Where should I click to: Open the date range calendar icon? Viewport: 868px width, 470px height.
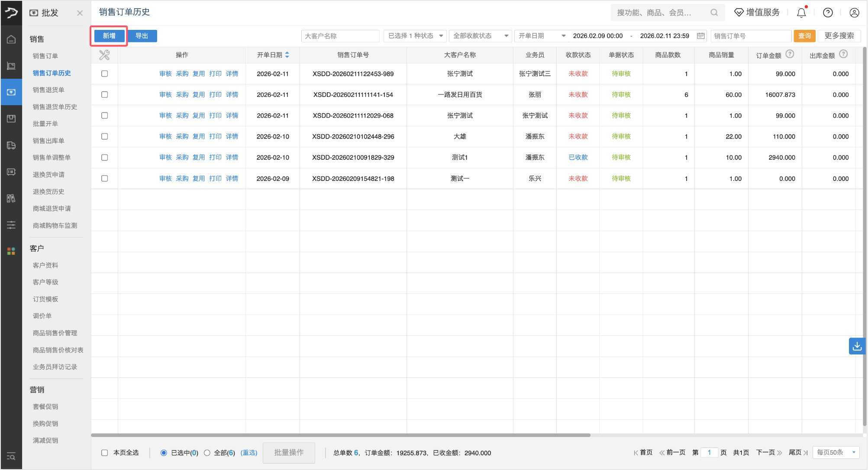pos(700,36)
